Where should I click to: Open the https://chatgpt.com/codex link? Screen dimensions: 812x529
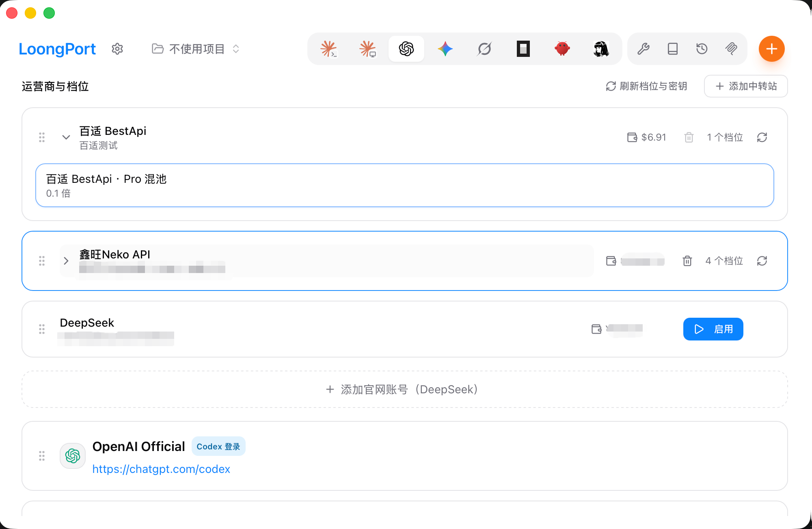tap(161, 469)
